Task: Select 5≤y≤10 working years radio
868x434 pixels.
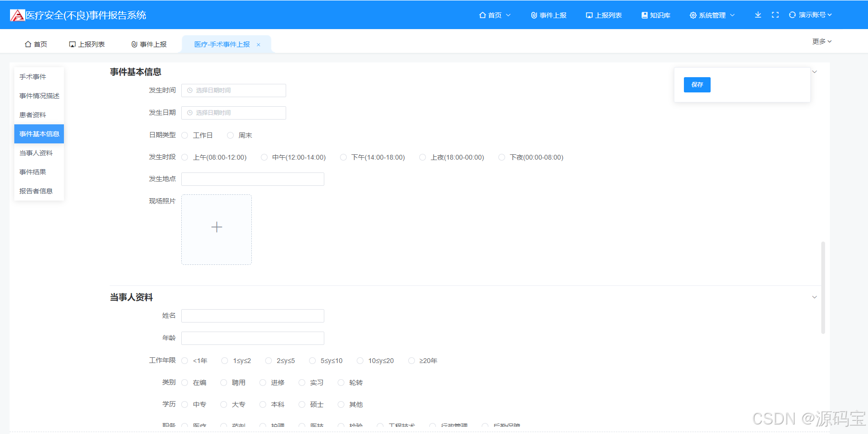Action: (x=312, y=361)
